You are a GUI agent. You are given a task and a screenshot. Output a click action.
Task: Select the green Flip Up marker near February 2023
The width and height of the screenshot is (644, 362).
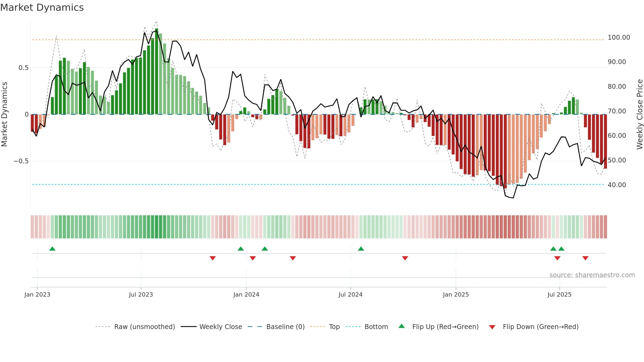click(x=52, y=249)
